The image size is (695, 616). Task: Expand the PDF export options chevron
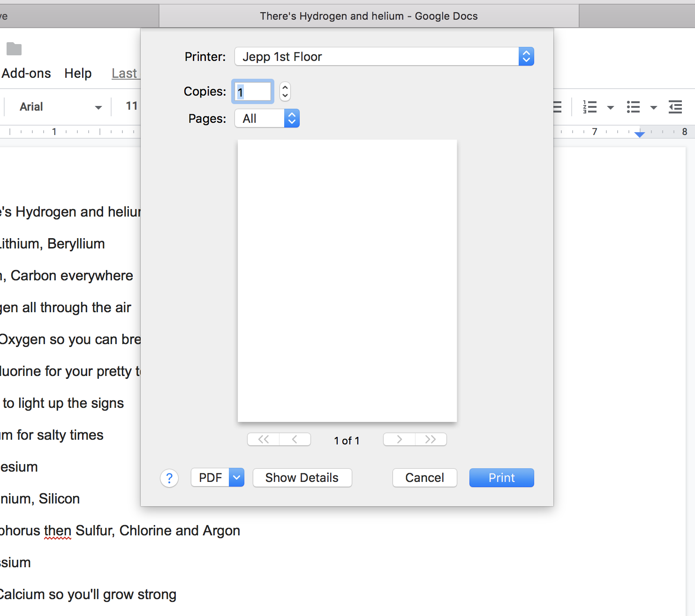coord(237,477)
